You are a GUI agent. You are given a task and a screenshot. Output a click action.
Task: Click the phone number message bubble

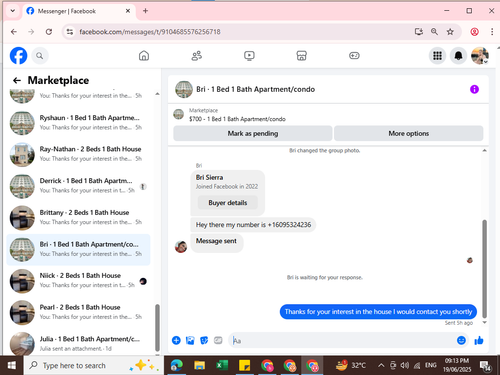(x=253, y=225)
